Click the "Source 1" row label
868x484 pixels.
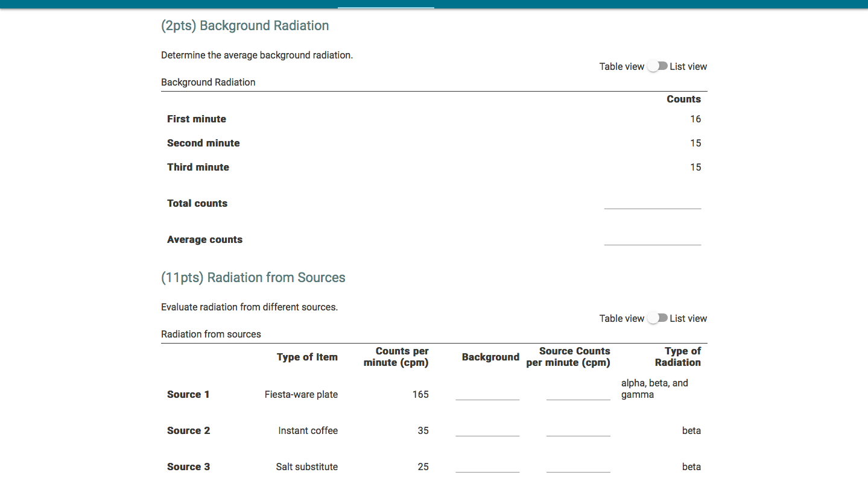click(188, 394)
